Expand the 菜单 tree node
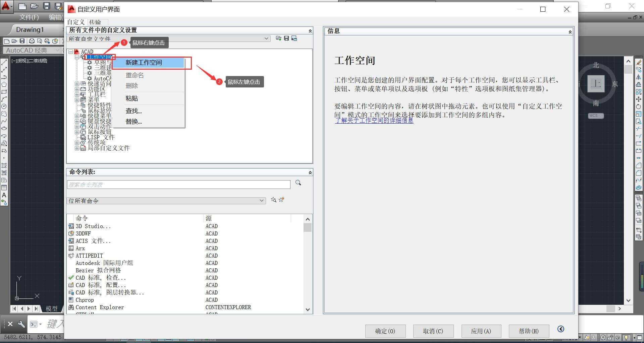The height and width of the screenshot is (343, 644). tap(77, 100)
